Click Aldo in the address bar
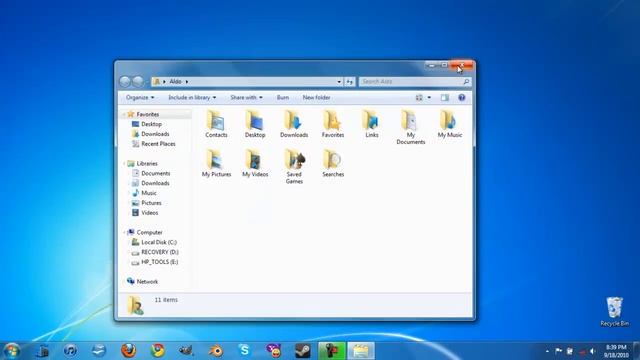The width and height of the screenshot is (640, 360). click(176, 82)
